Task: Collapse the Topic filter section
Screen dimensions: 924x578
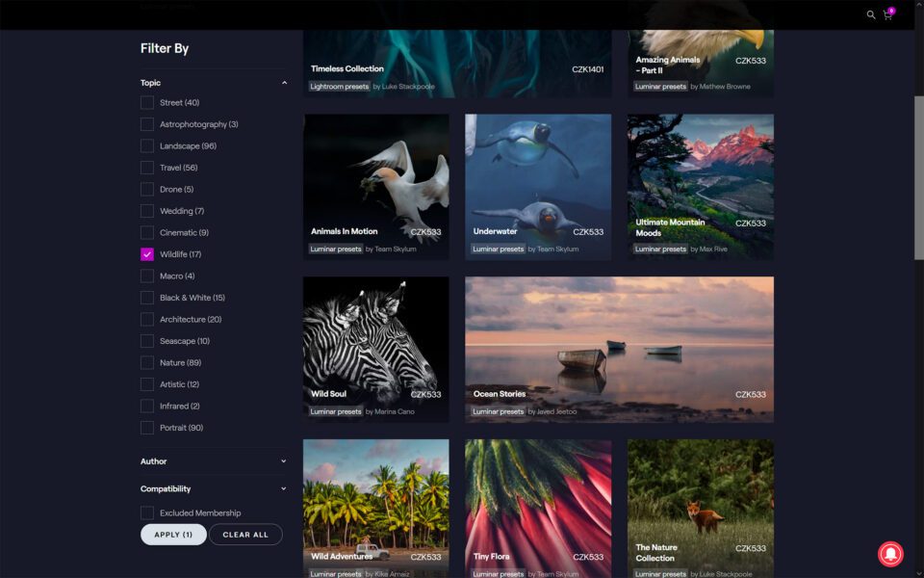Action: (x=214, y=83)
